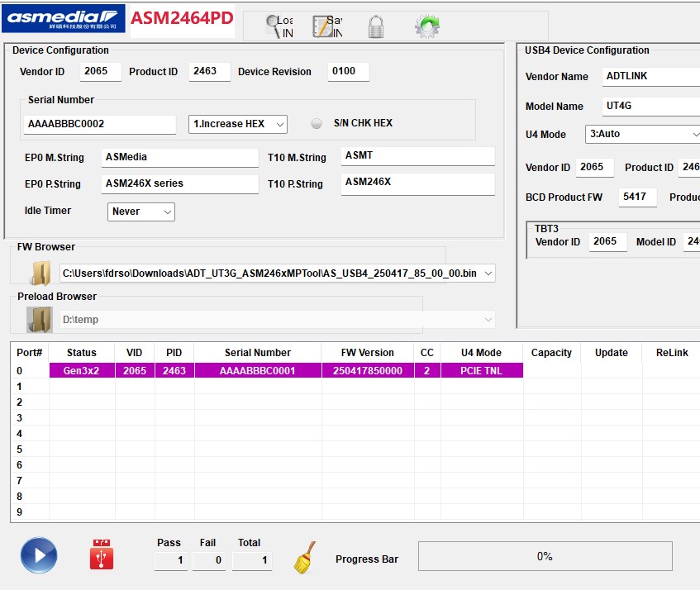Start programming with the blue play button
The width and height of the screenshot is (700, 590).
coord(38,555)
